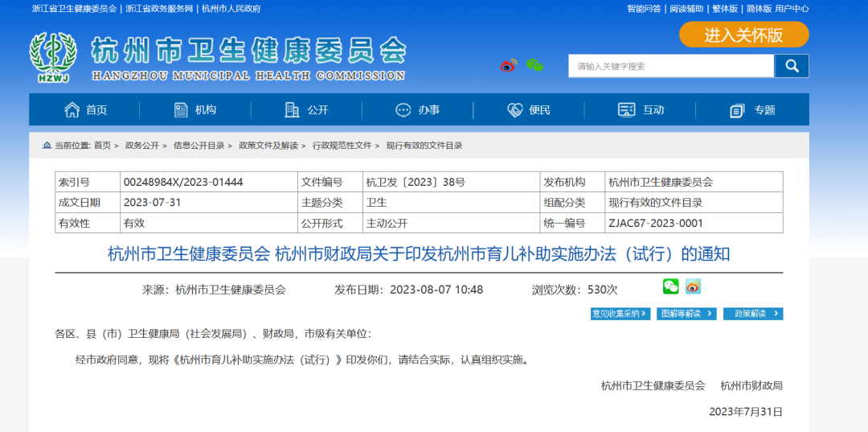This screenshot has width=868, height=432.
Task: Click the HZWJ health commission logo
Action: tap(53, 57)
